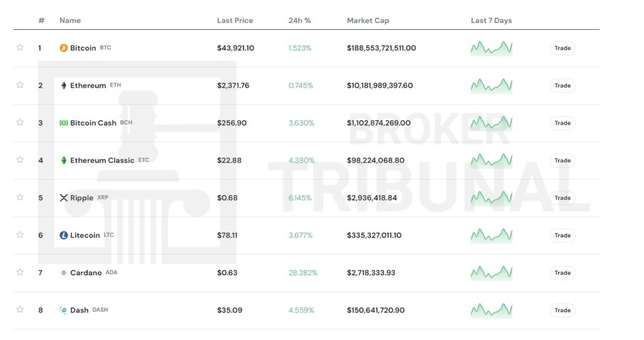Favorite Ethereum with its star icon
This screenshot has width=644, height=340.
(x=20, y=84)
